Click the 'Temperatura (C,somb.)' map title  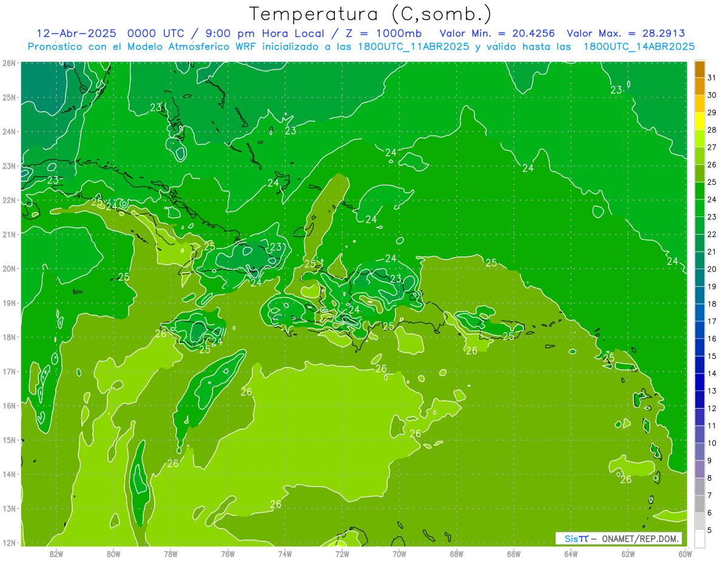[371, 14]
